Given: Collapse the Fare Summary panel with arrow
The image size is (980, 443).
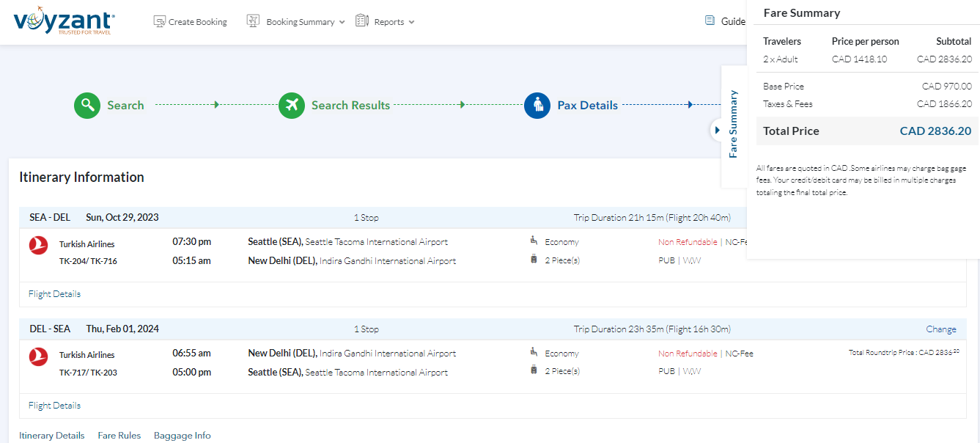Looking at the screenshot, I should pos(717,130).
